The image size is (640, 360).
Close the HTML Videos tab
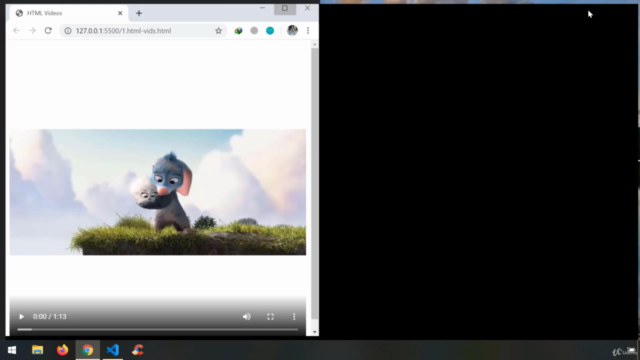coord(120,13)
